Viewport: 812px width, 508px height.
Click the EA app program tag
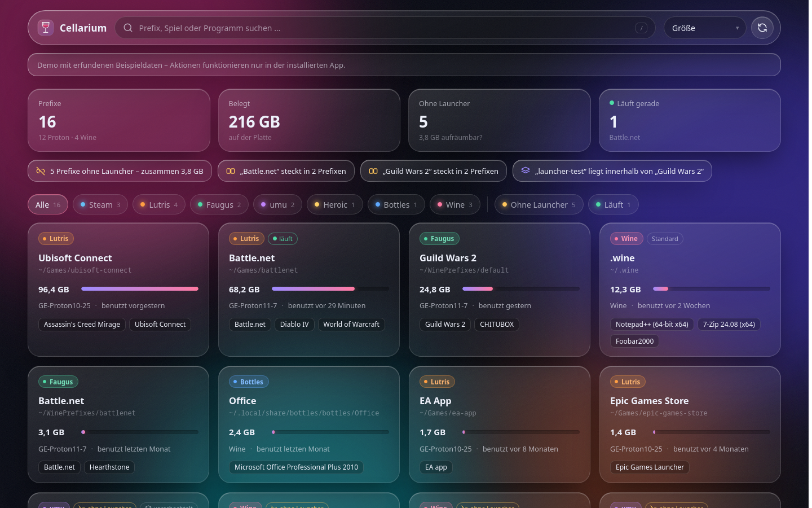click(x=436, y=467)
